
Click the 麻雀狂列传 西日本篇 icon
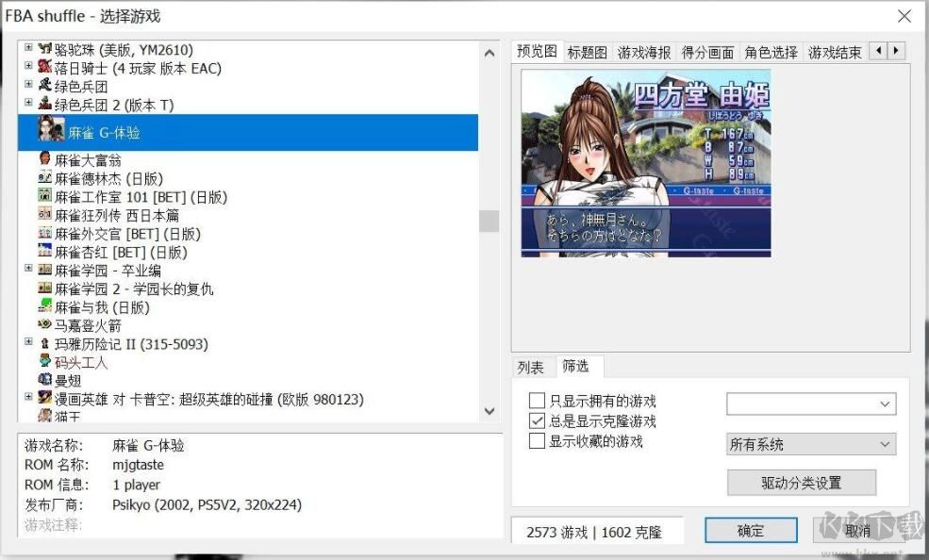(45, 214)
